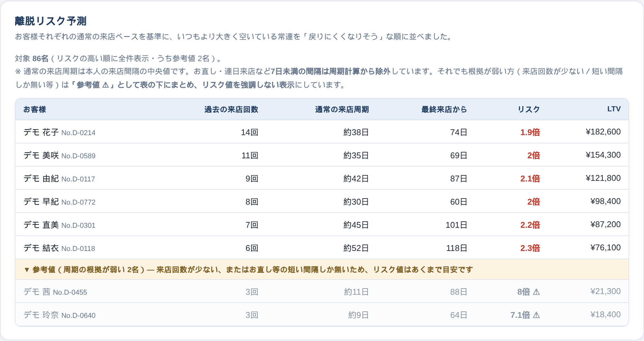The image size is (644, 341).
Task: Click the 約9日 visit cycle
Action: click(358, 315)
